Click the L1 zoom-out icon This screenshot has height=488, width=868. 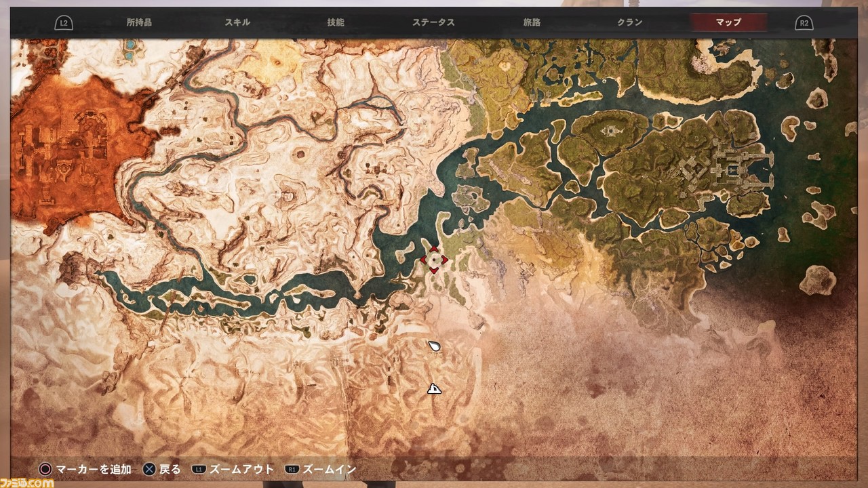click(x=199, y=469)
